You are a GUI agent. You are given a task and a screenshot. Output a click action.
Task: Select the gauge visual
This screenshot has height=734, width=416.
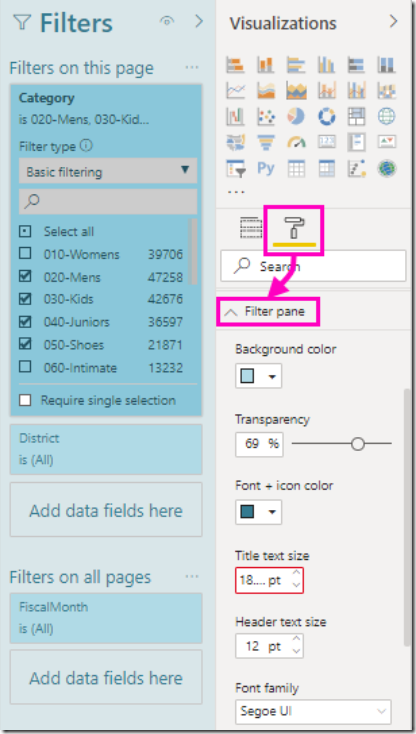pos(296,142)
